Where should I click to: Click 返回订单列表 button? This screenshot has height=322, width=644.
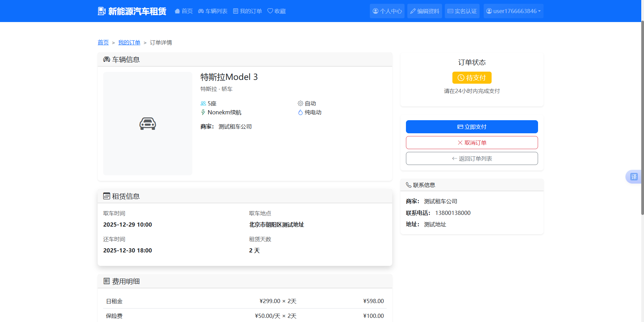[472, 158]
